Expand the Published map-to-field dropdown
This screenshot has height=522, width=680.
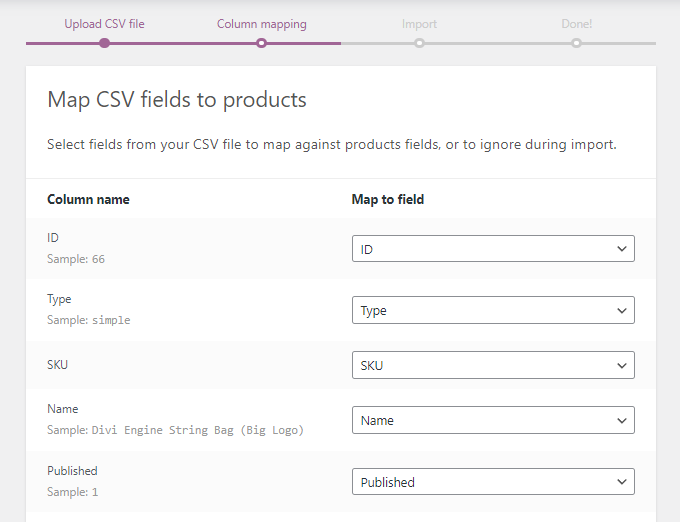(492, 482)
